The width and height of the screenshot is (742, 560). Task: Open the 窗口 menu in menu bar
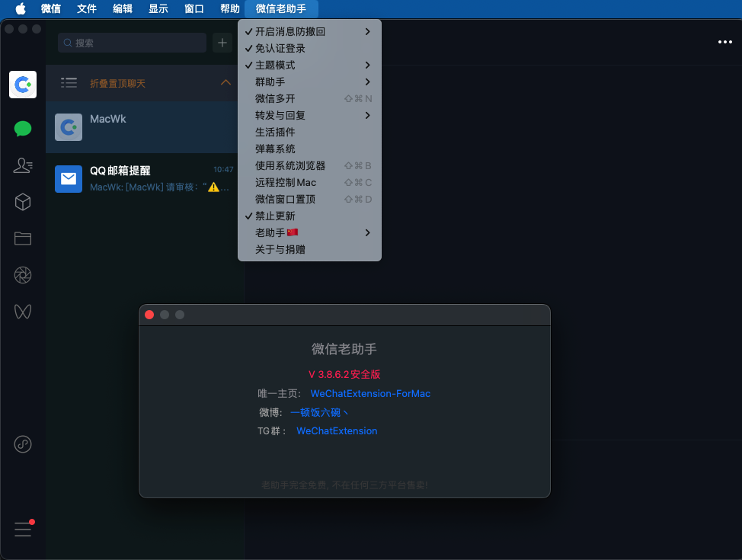[x=194, y=8]
